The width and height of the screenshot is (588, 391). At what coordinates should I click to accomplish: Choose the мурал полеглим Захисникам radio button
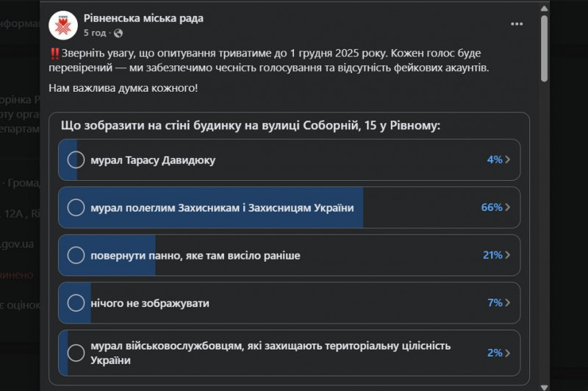[x=76, y=208]
